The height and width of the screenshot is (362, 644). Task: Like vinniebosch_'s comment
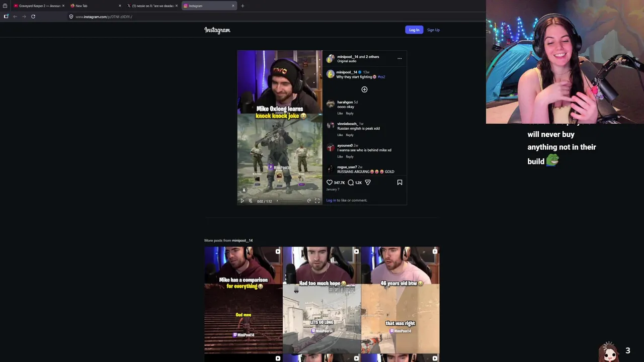pos(340,135)
